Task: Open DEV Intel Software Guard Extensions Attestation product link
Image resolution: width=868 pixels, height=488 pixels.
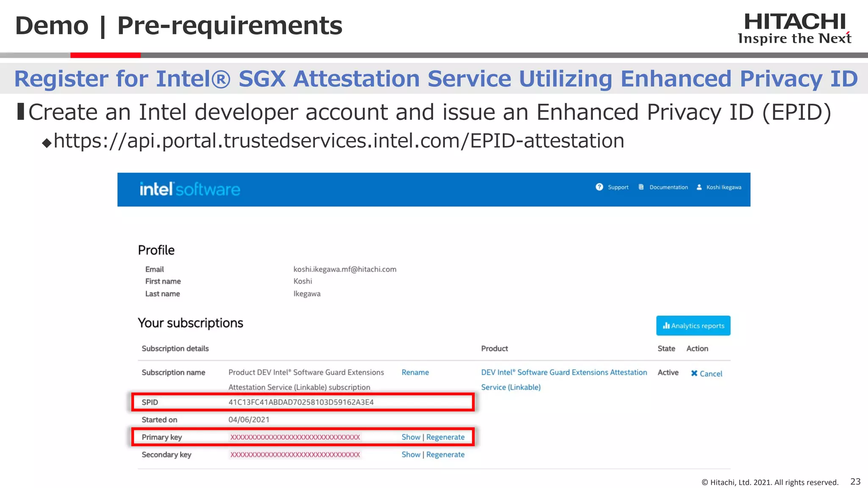Action: [564, 380]
